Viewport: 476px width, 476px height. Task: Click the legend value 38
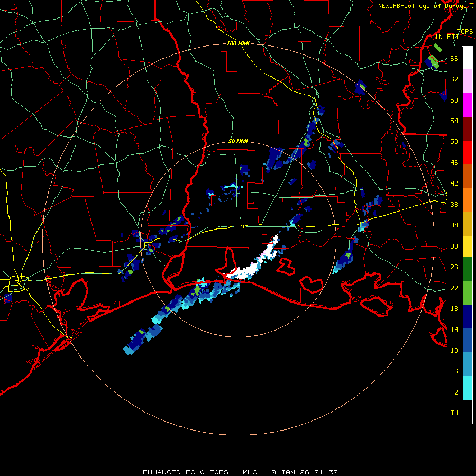(454, 205)
